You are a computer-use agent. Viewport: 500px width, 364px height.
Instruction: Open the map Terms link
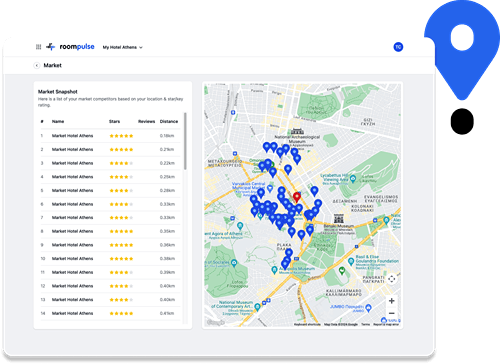click(366, 324)
